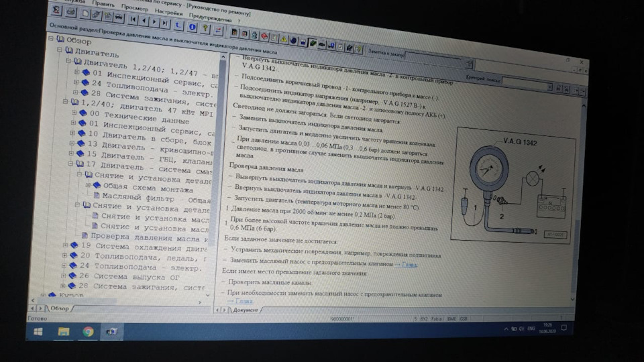Go to next page arrow icon
The image size is (644, 362).
(154, 21)
